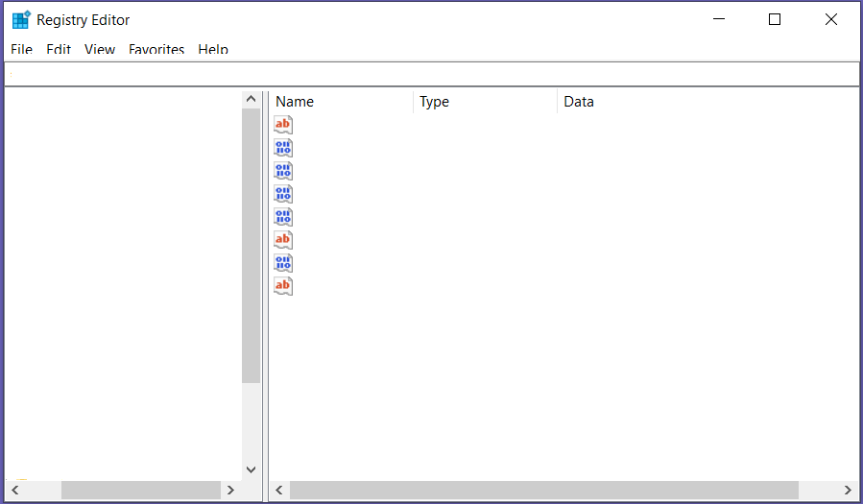The width and height of the screenshot is (863, 504).
Task: Open the View menu
Action: (100, 49)
